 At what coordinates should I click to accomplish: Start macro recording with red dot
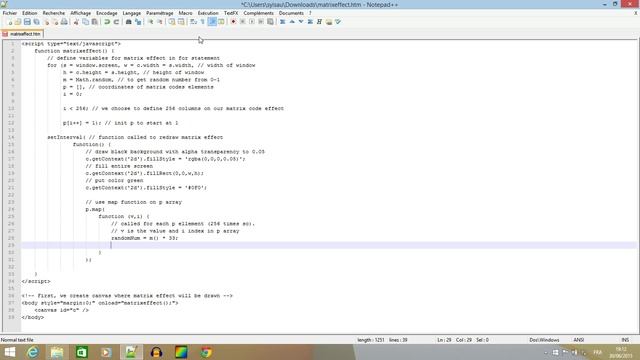point(233,22)
